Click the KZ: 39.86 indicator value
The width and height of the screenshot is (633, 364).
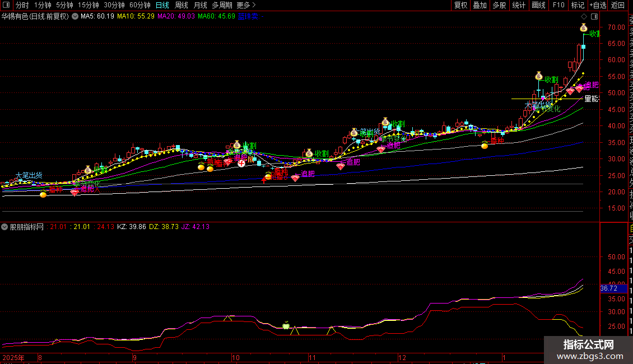(x=132, y=227)
